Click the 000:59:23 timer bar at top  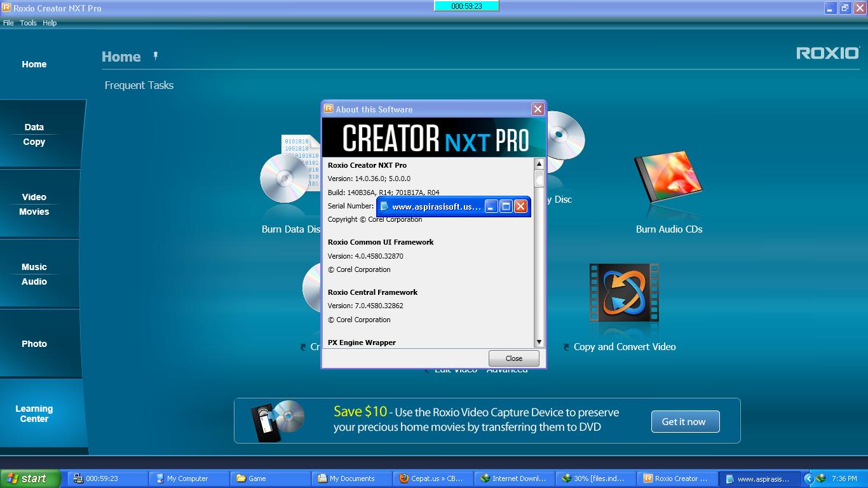pyautogui.click(x=466, y=6)
